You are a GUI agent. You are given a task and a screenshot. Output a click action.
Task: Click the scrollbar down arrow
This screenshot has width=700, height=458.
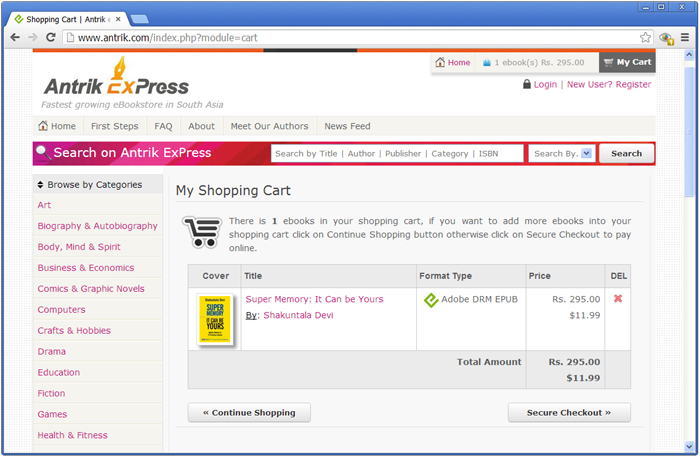[x=689, y=446]
